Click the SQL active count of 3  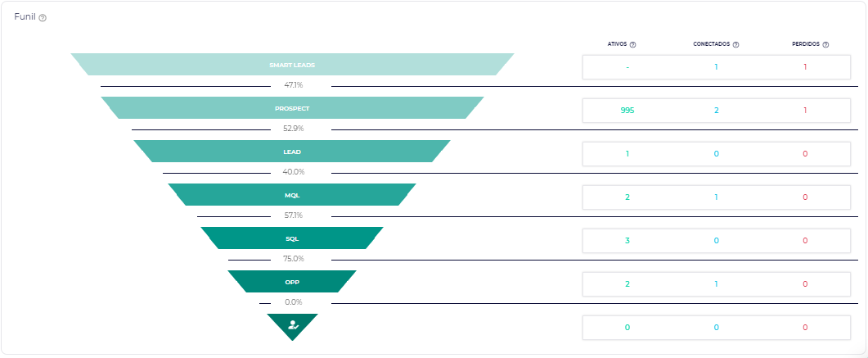(627, 240)
